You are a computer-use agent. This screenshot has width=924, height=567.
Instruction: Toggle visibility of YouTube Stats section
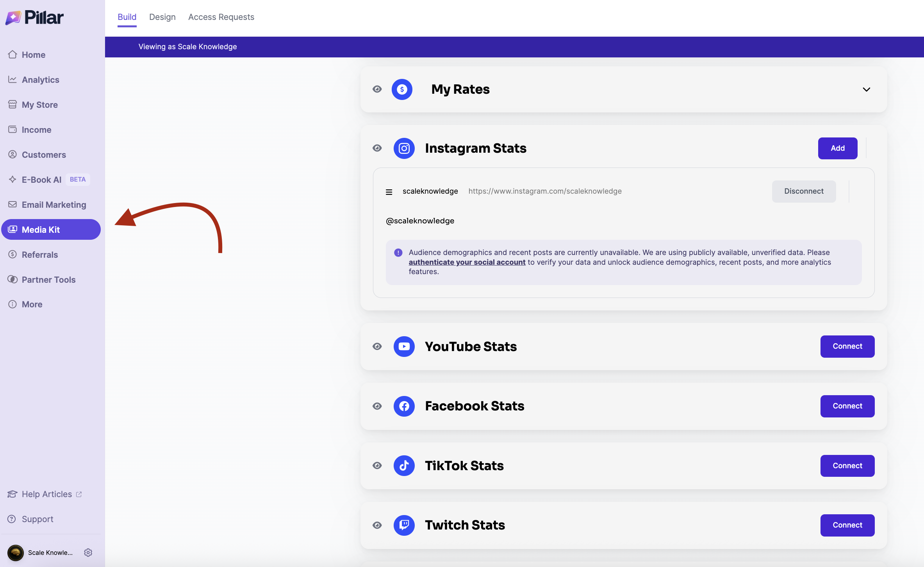[377, 346]
